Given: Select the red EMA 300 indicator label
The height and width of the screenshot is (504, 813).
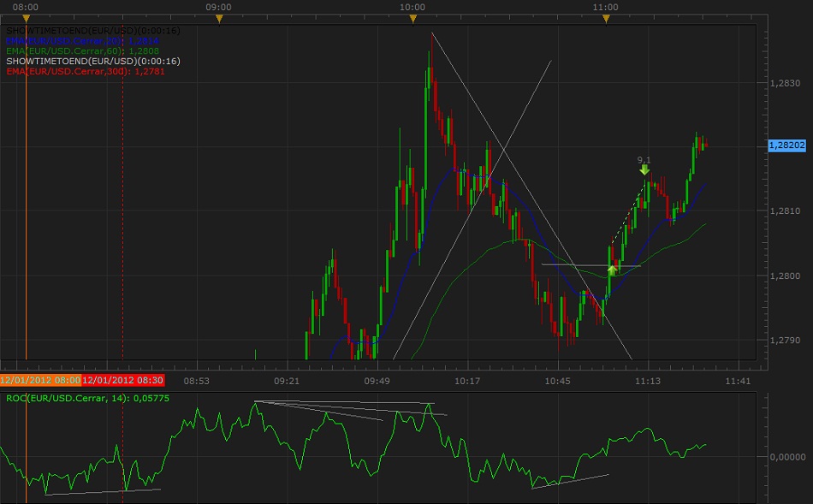Looking at the screenshot, I should click(86, 71).
